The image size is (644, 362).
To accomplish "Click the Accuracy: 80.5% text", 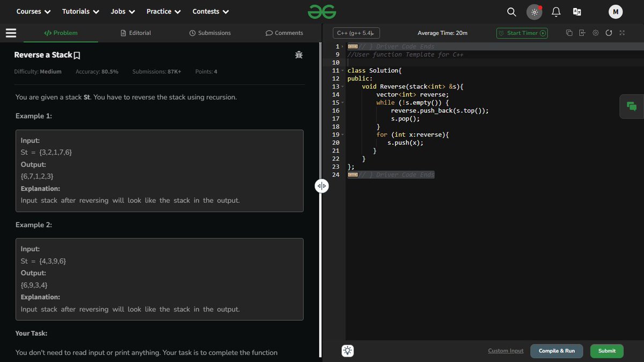I will [x=97, y=71].
